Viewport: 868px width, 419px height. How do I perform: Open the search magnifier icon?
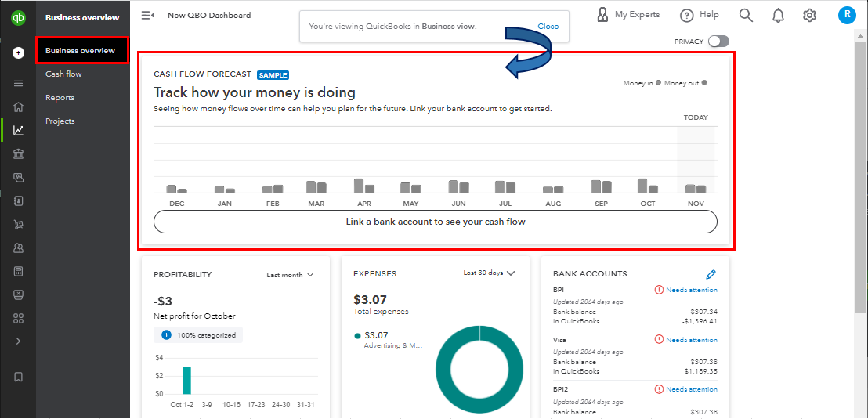pos(746,15)
